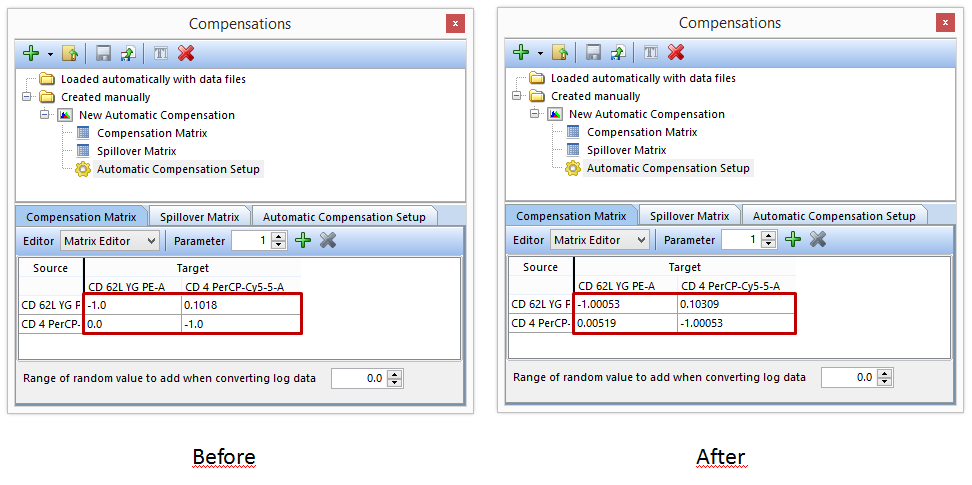Screen dimensions: 972x485
Task: Switch to the Spillover Matrix tab in the Before window
Action: [x=200, y=217]
